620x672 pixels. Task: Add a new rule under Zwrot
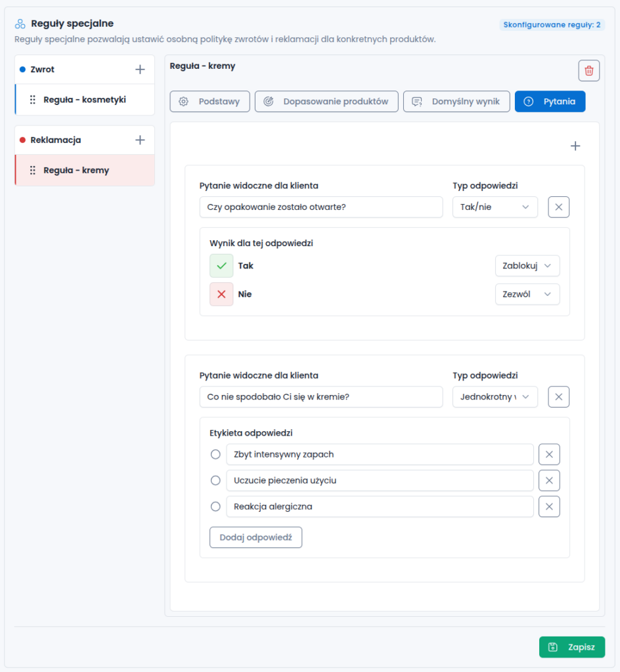pyautogui.click(x=140, y=70)
